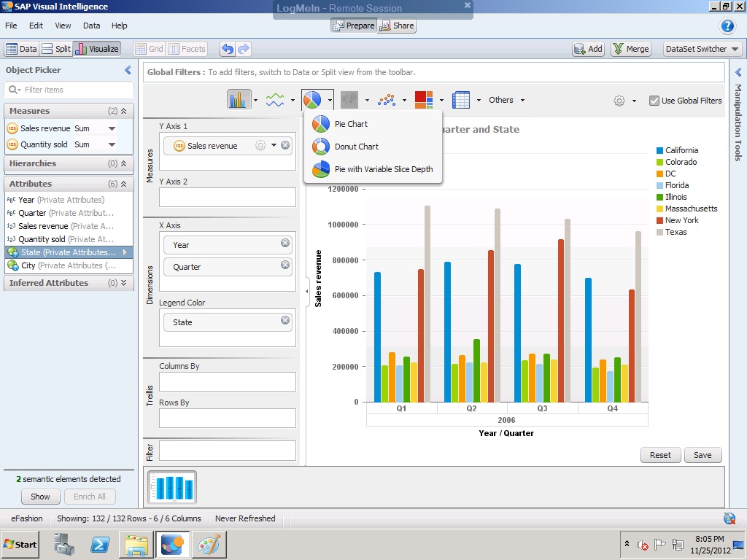This screenshot has width=747, height=560.
Task: Open Quantity sold aggregation dropdown
Action: click(112, 145)
